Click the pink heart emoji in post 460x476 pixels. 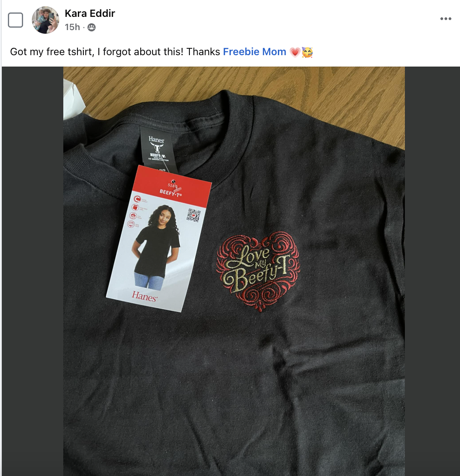pyautogui.click(x=295, y=52)
